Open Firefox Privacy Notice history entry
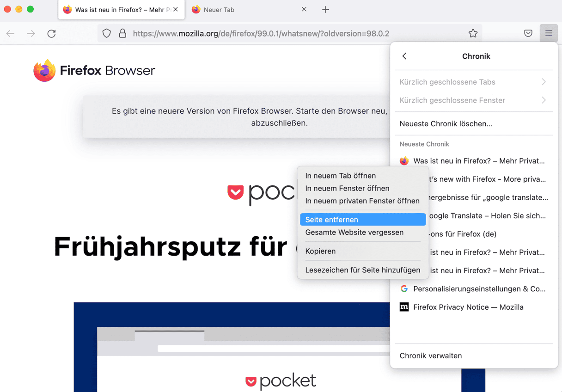 pyautogui.click(x=474, y=307)
